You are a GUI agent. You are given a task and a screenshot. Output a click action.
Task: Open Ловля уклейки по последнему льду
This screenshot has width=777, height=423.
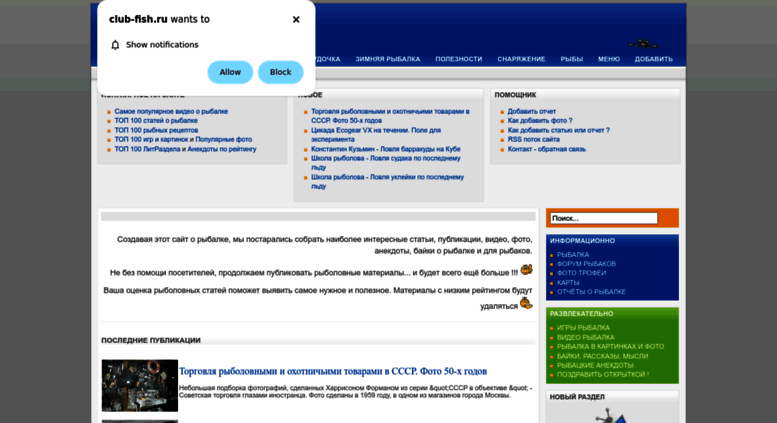tap(388, 182)
